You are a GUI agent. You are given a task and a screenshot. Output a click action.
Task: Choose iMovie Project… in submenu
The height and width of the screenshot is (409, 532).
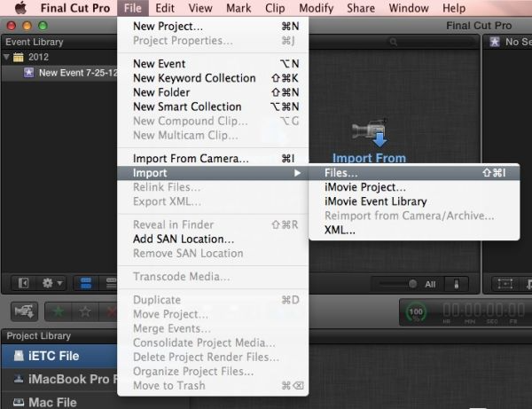[x=414, y=187]
